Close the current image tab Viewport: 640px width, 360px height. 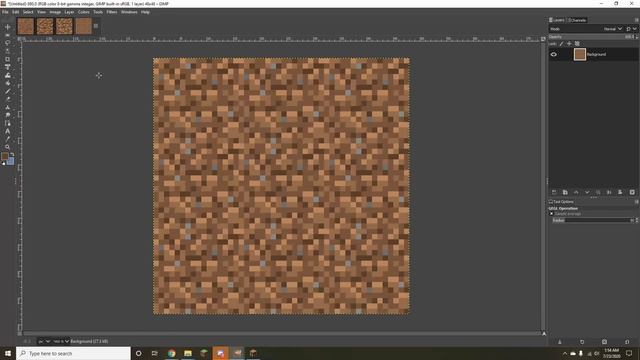96,26
